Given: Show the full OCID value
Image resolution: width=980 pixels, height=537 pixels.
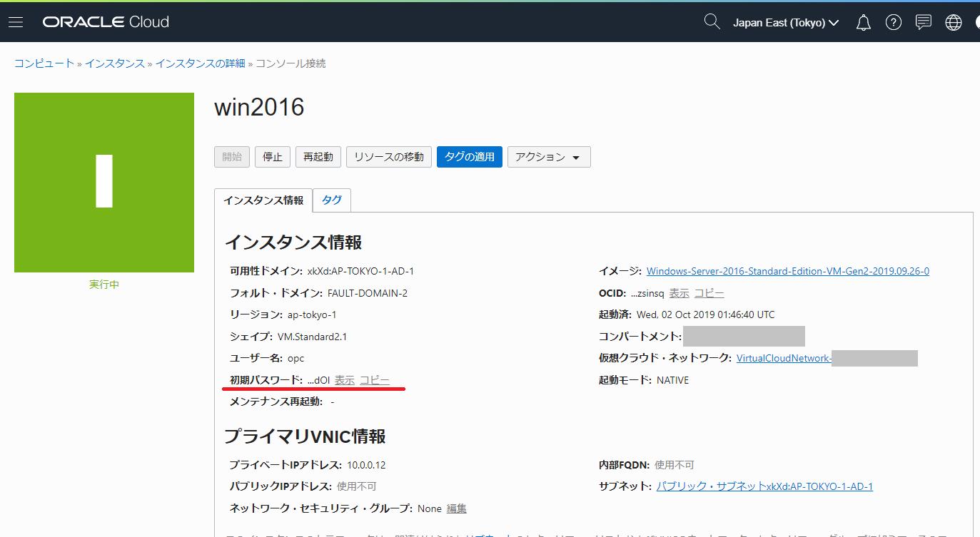Looking at the screenshot, I should point(679,293).
